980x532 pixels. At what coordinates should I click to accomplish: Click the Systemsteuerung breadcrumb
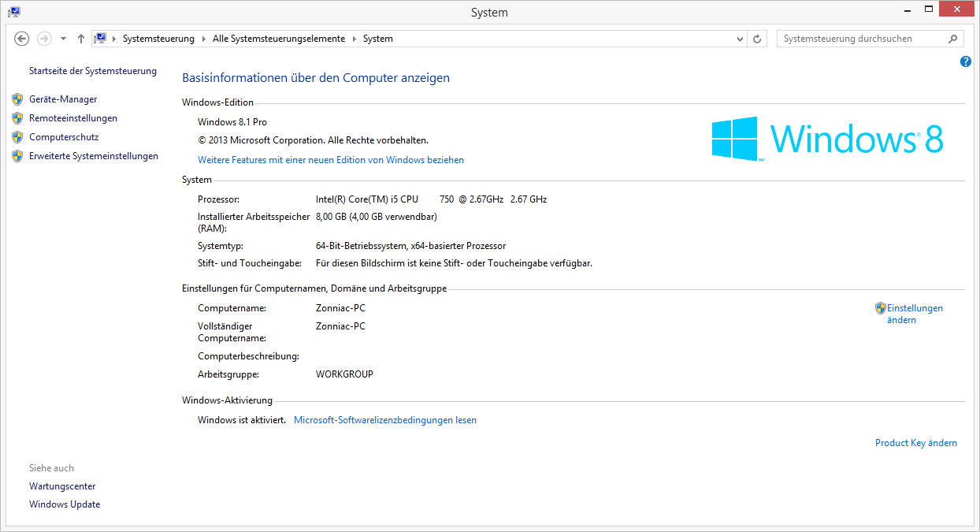[x=159, y=39]
